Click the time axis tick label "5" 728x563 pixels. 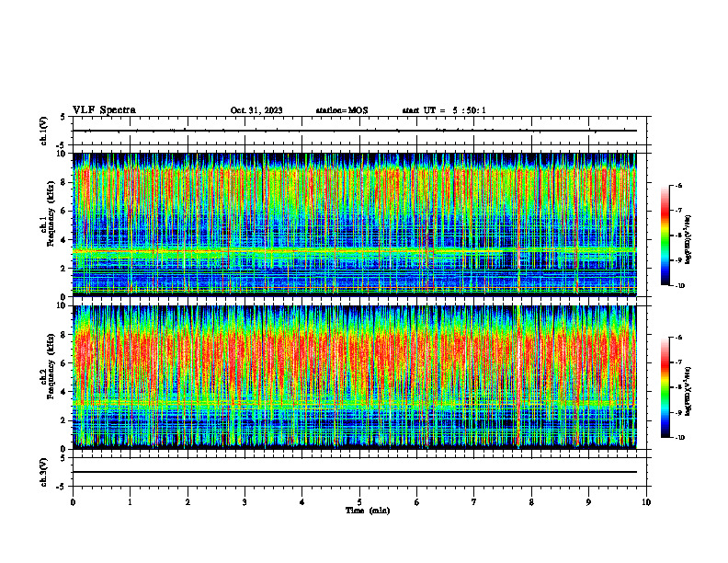coord(359,502)
